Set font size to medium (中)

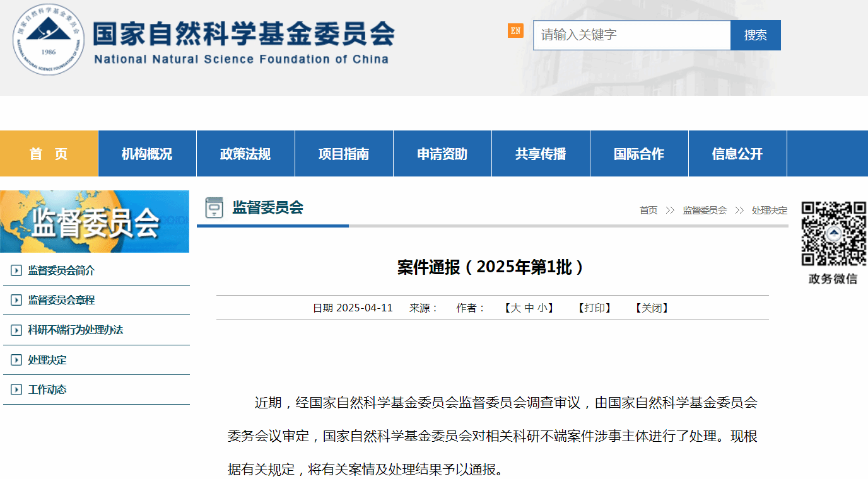529,308
